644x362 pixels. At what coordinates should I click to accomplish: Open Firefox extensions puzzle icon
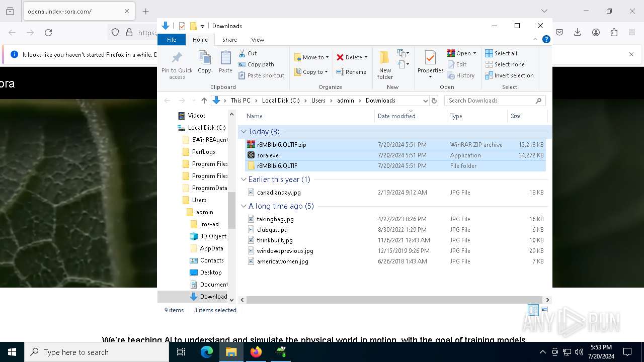click(x=614, y=32)
